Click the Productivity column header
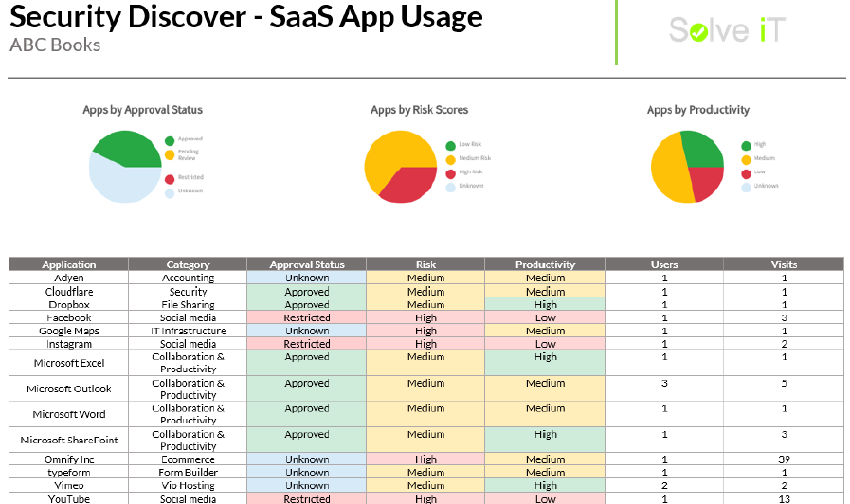The height and width of the screenshot is (504, 850). (x=545, y=264)
